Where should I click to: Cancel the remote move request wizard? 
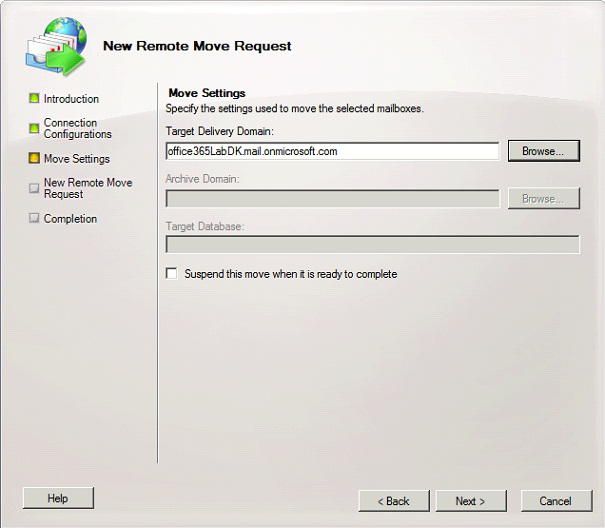(x=556, y=501)
